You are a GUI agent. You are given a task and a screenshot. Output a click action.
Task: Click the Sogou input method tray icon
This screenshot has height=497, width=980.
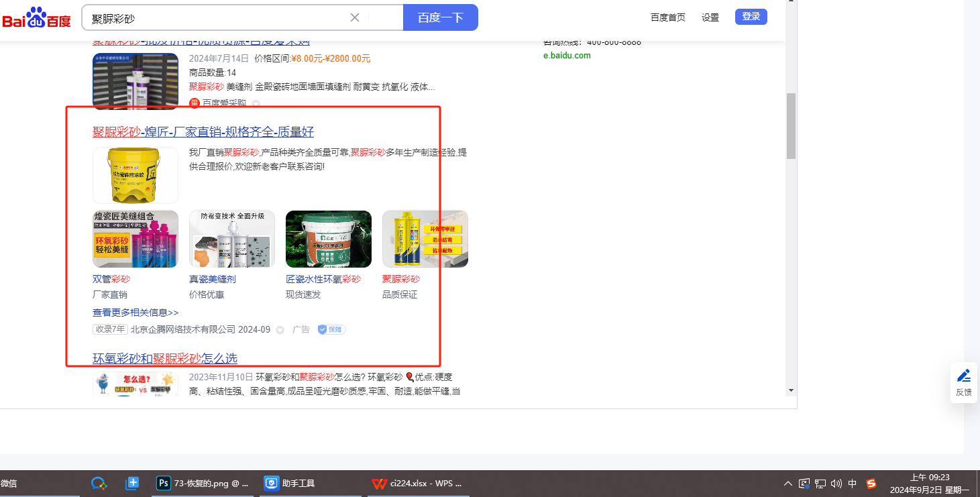pos(871,483)
